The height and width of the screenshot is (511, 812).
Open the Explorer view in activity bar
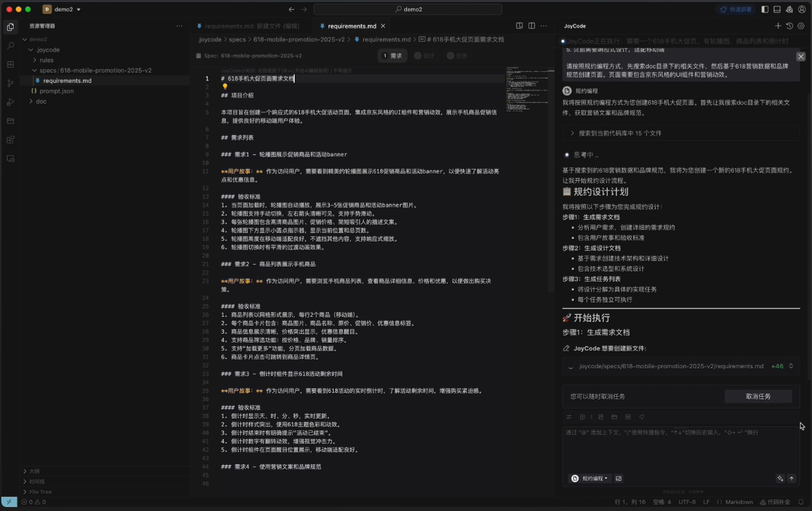[10, 27]
